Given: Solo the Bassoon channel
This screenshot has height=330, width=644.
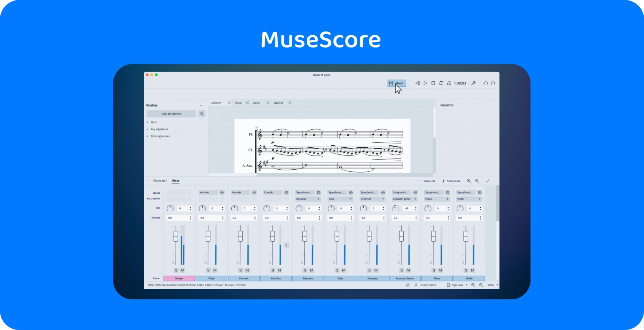Looking at the screenshot, I should point(305,270).
